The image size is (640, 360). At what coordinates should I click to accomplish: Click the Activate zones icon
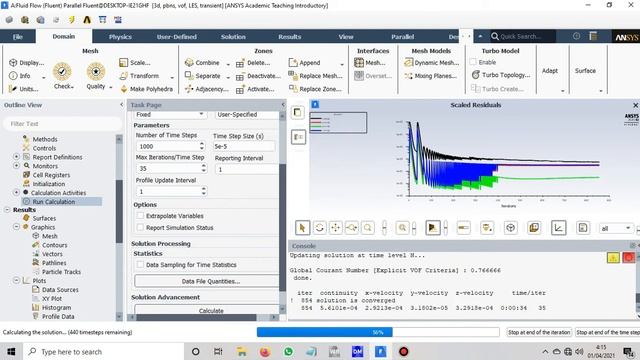click(240, 89)
